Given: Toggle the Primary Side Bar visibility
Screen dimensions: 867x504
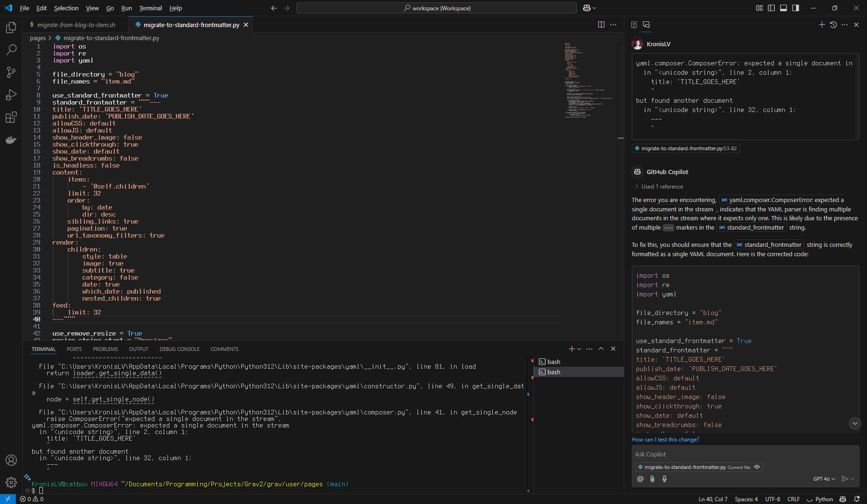Looking at the screenshot, I should 771,8.
